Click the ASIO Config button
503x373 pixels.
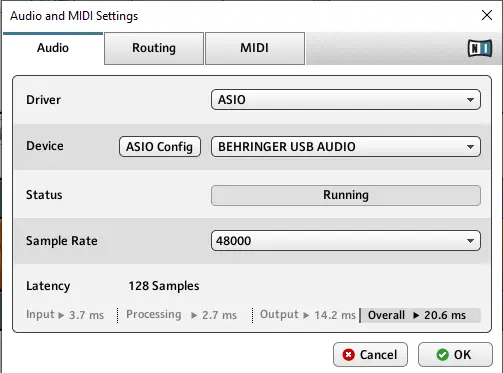[160, 147]
